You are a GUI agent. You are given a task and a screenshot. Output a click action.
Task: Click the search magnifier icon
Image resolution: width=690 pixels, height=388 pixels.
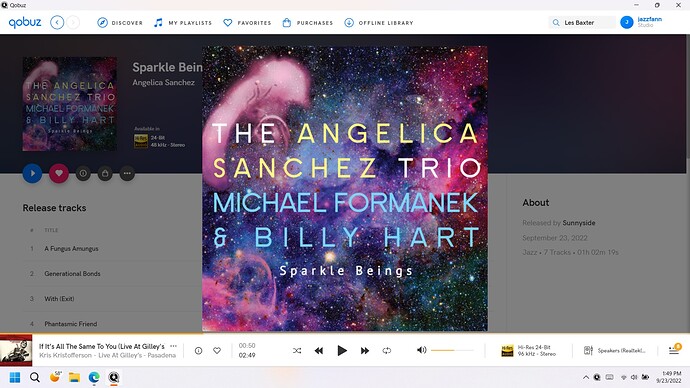[x=556, y=22]
